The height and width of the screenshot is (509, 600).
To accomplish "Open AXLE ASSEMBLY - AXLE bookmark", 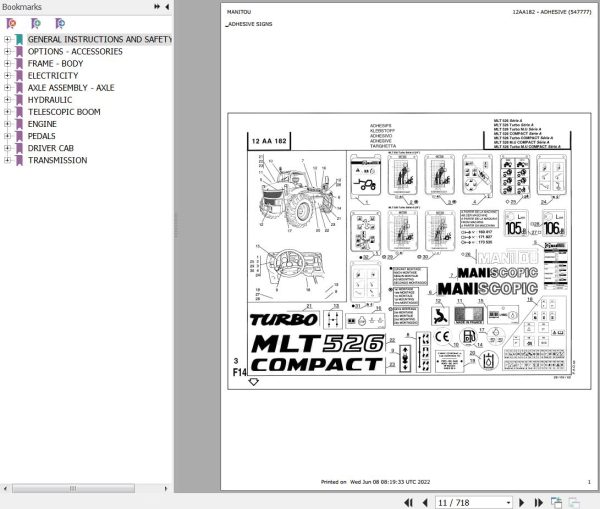I will (x=71, y=88).
